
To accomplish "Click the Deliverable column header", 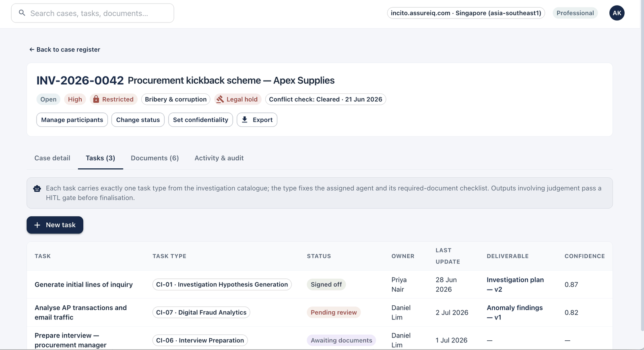I will point(508,256).
